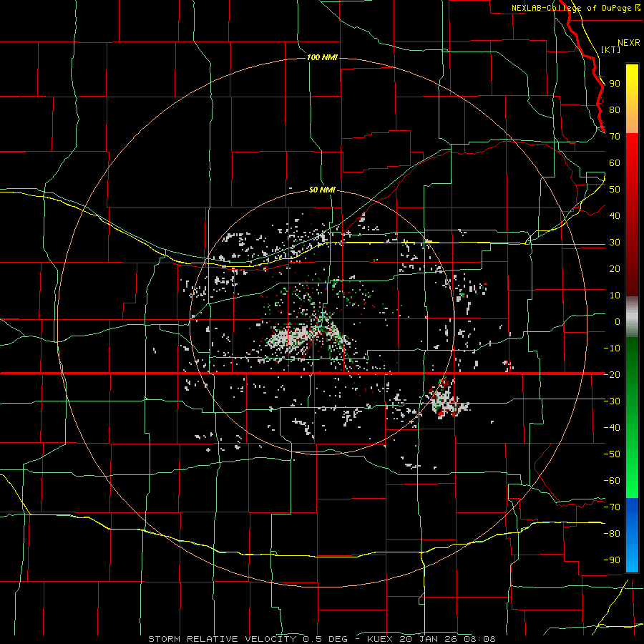Pick the -70 label on the scale
Screen dimensions: 644x644
pyautogui.click(x=612, y=507)
